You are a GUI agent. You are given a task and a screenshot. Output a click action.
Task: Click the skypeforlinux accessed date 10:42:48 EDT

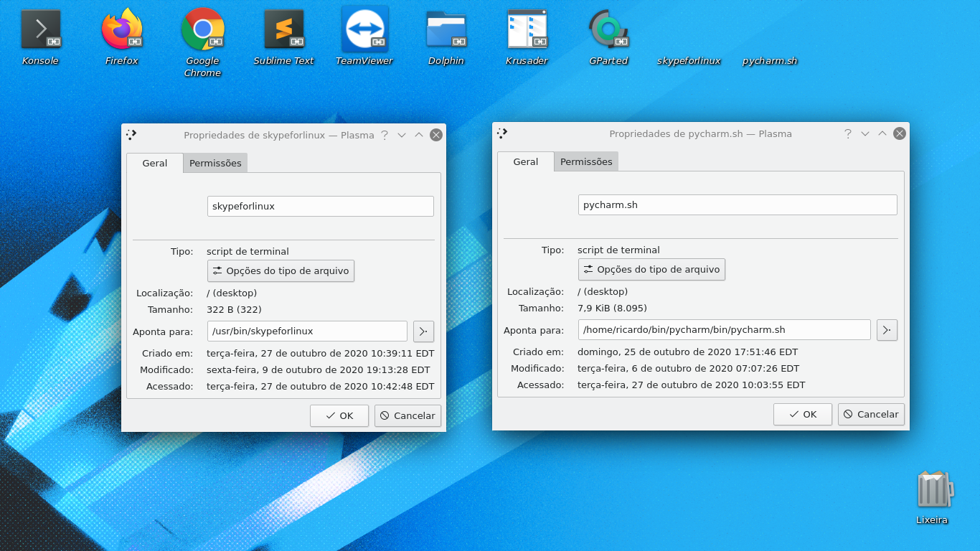pos(320,387)
